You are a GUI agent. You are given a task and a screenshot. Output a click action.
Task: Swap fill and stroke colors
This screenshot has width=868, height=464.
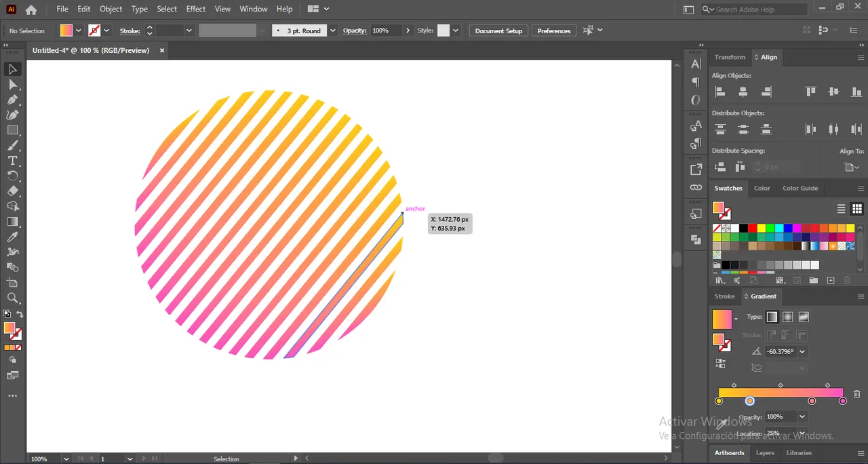tap(20, 314)
